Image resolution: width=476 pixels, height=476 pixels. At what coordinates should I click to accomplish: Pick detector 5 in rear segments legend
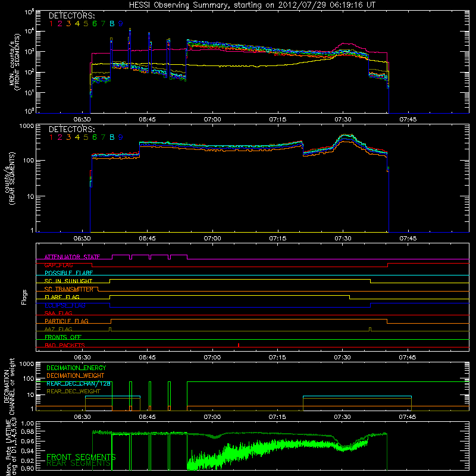click(x=86, y=137)
